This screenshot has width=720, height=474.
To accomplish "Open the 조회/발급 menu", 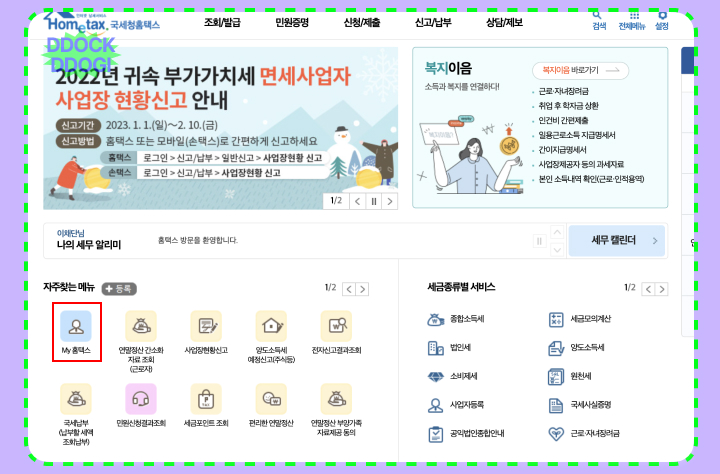I will 222,23.
